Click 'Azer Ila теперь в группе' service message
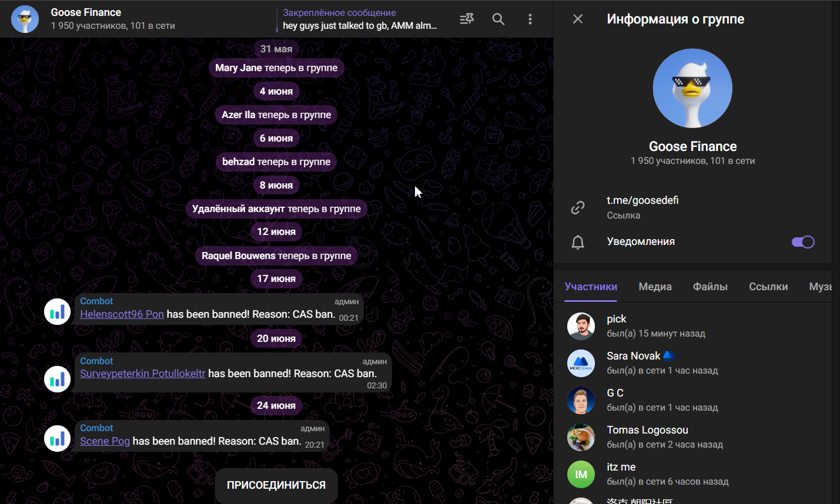The image size is (840, 504). (276, 115)
